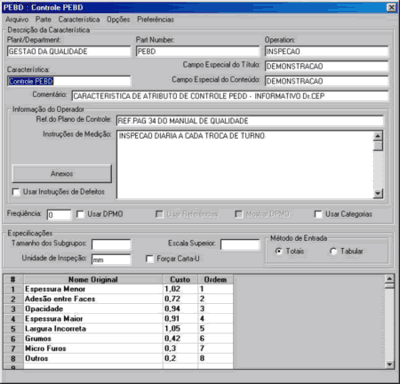Click defects table scrollbar up arrow

click(390, 279)
